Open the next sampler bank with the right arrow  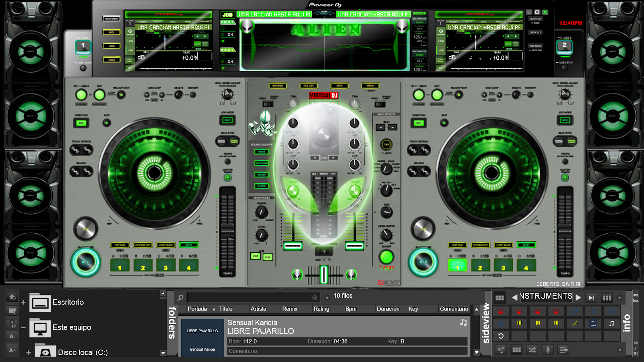[x=578, y=297]
